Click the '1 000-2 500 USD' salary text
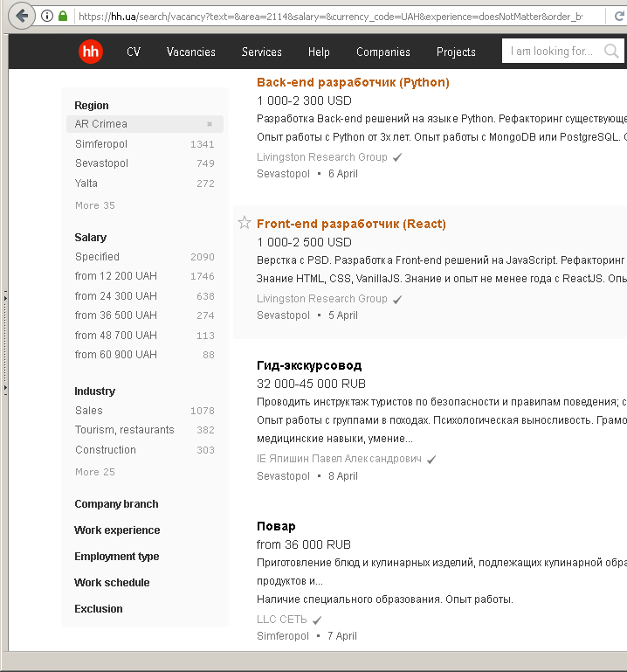This screenshot has height=672, width=627. 304,242
